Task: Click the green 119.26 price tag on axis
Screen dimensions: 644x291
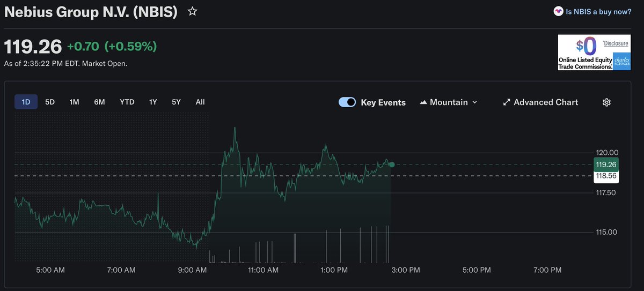Action: pos(606,165)
